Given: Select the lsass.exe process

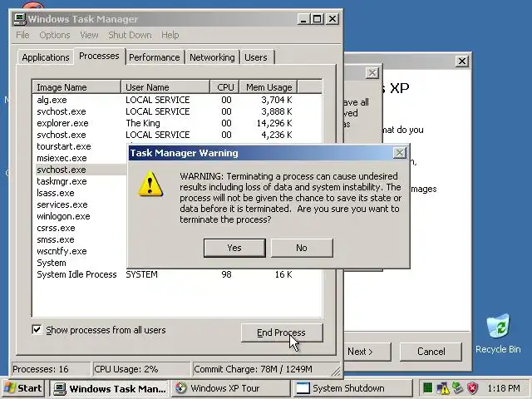Looking at the screenshot, I should tap(56, 193).
